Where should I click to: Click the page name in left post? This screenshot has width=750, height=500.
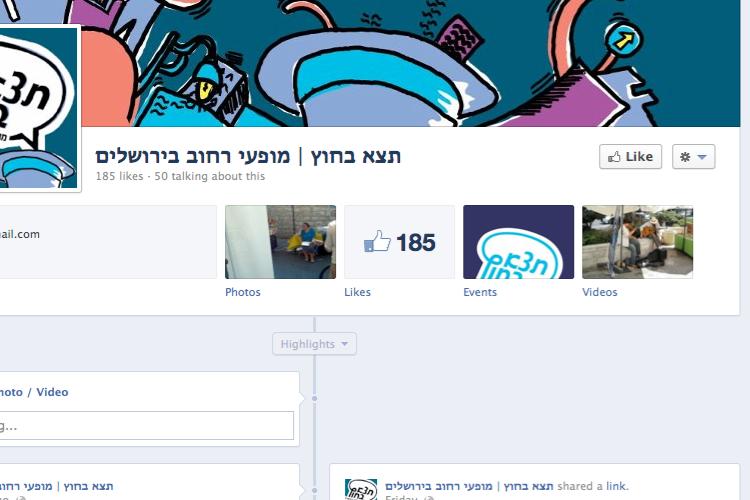click(x=56, y=486)
